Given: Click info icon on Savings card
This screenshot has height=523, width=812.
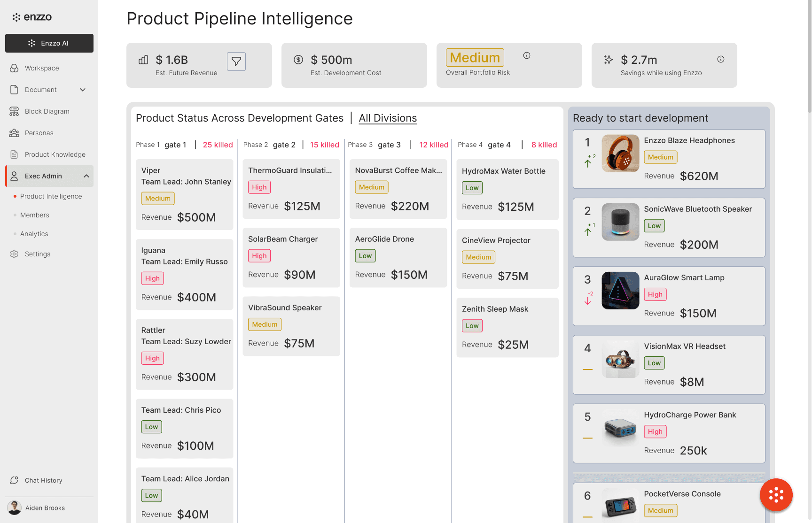Looking at the screenshot, I should click(x=721, y=59).
